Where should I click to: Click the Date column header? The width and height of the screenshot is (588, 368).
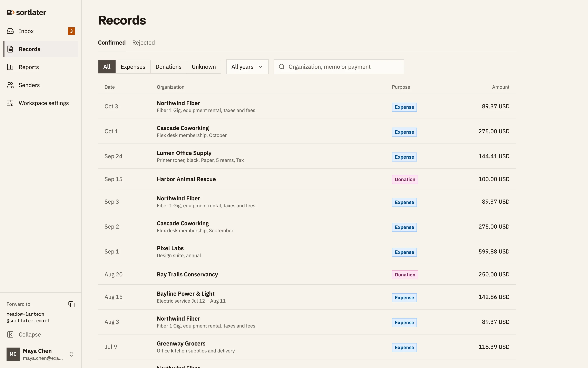coord(110,87)
